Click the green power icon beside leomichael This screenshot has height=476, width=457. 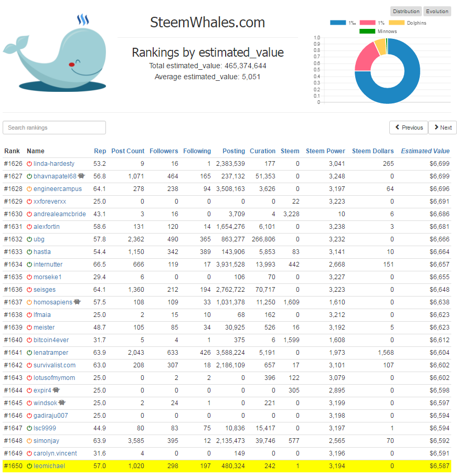pos(29,466)
